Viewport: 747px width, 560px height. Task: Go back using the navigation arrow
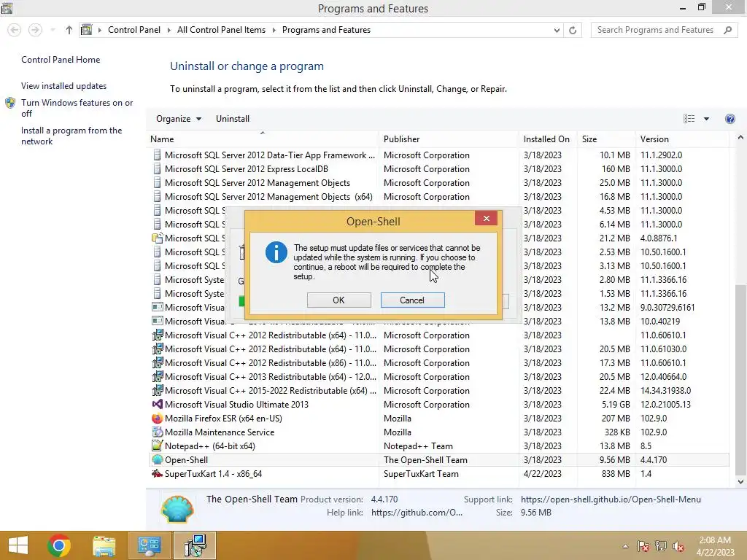coord(15,30)
